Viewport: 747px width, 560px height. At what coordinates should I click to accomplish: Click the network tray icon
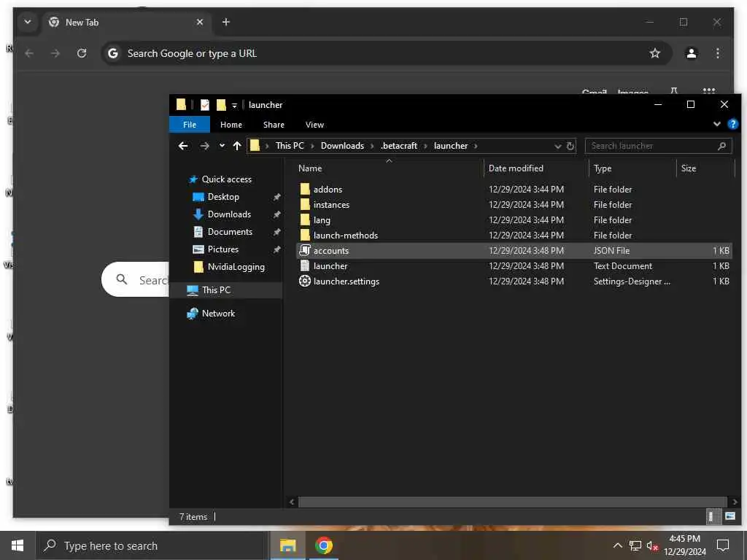click(x=635, y=545)
